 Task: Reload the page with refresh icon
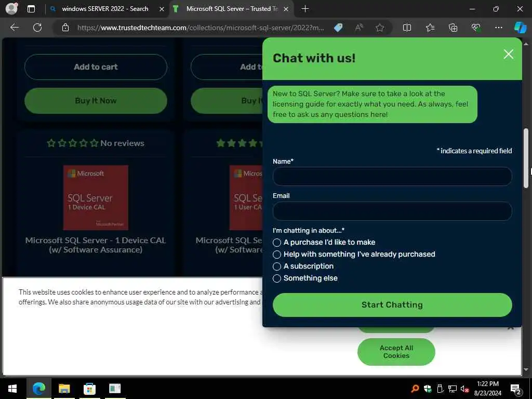pyautogui.click(x=37, y=28)
